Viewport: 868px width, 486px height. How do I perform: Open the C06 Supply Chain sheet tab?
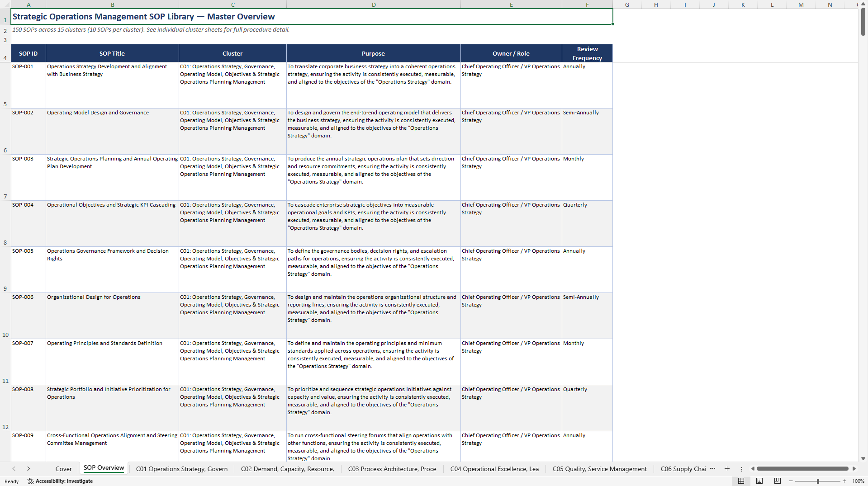[x=683, y=469]
